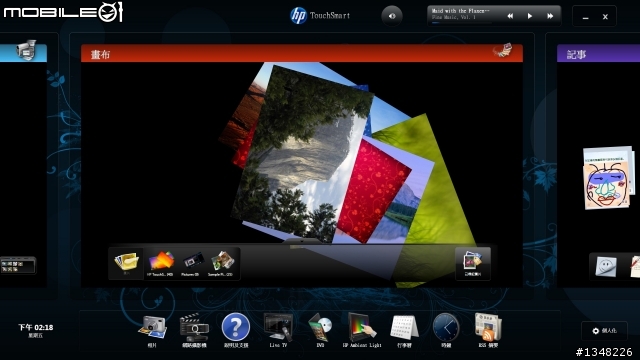Click the clock time display 02:18
The image size is (640, 360).
[36, 327]
